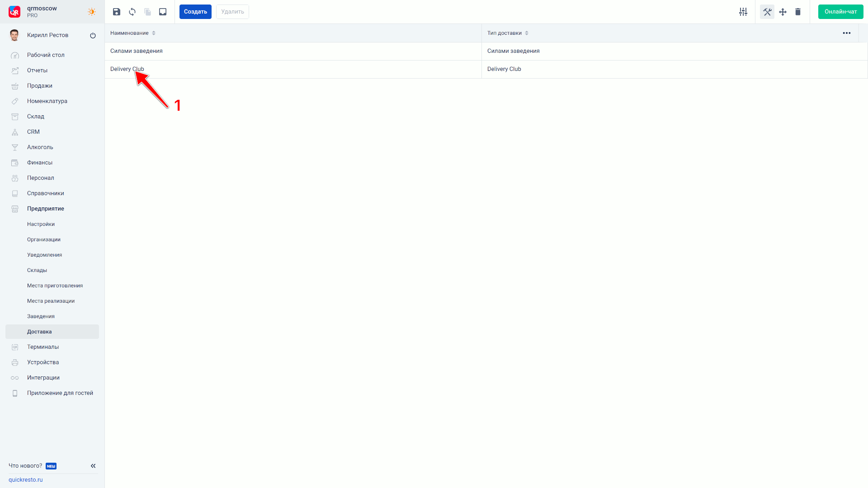Image resolution: width=868 pixels, height=488 pixels.
Task: Click the save (floppy disk) icon
Action: click(x=117, y=12)
